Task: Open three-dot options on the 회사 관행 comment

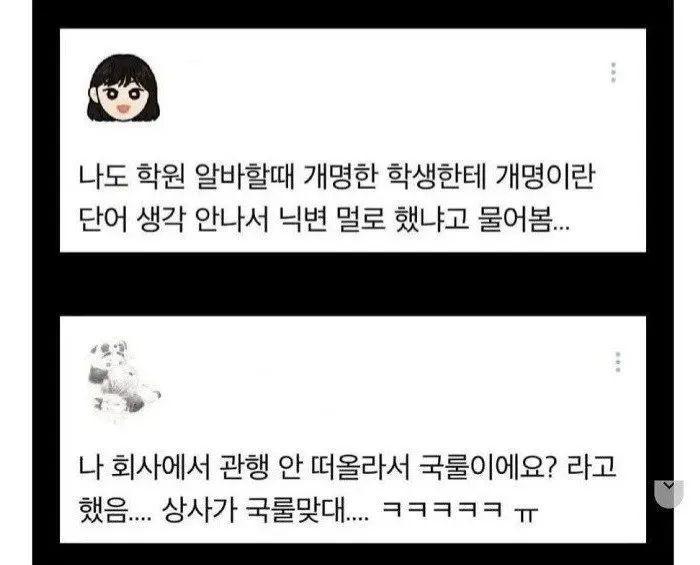Action: 618,362
